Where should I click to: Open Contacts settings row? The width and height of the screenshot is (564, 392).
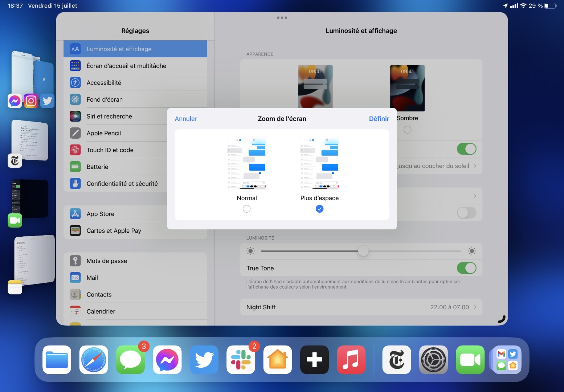(135, 294)
